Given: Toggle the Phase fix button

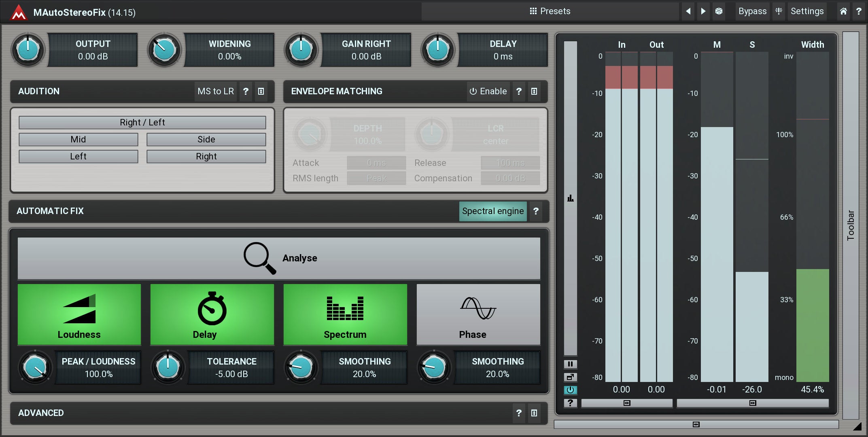Looking at the screenshot, I should (478, 314).
